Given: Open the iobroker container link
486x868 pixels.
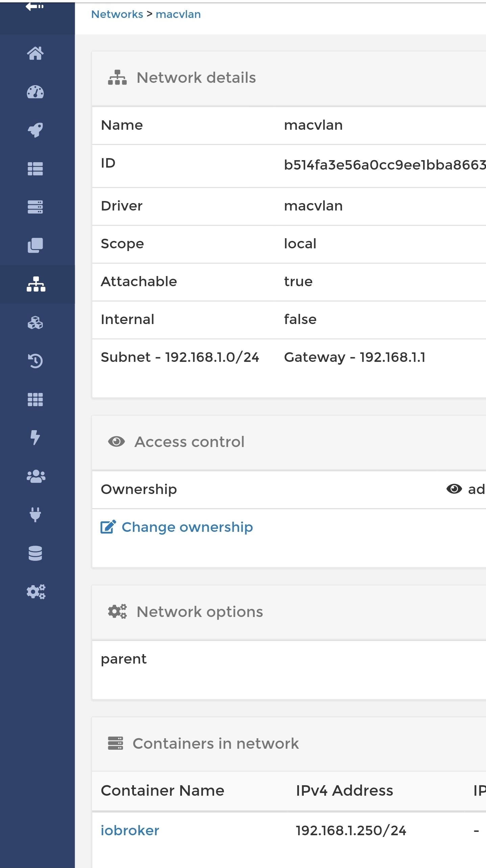Looking at the screenshot, I should point(130,830).
